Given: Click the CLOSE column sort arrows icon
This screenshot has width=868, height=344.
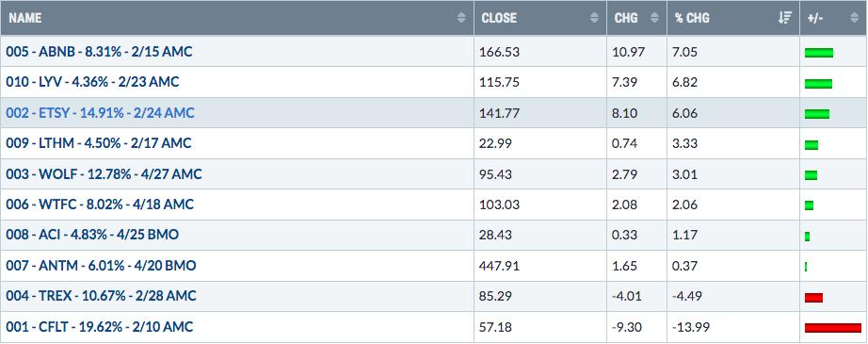Looking at the screenshot, I should [594, 18].
